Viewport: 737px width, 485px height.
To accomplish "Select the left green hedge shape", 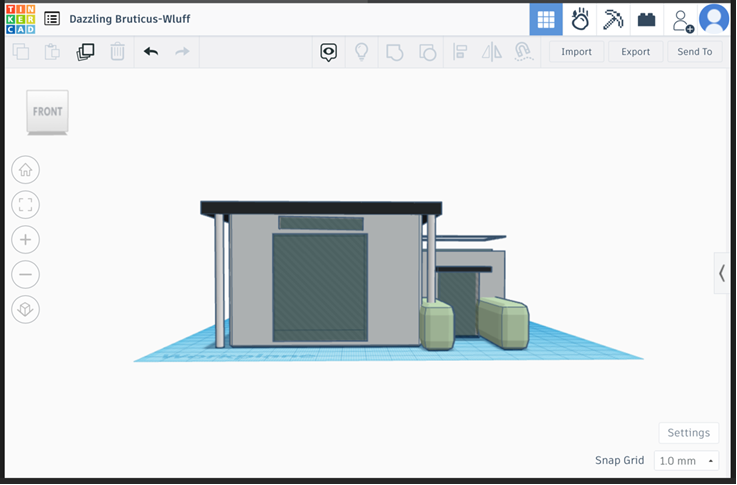I will click(437, 326).
